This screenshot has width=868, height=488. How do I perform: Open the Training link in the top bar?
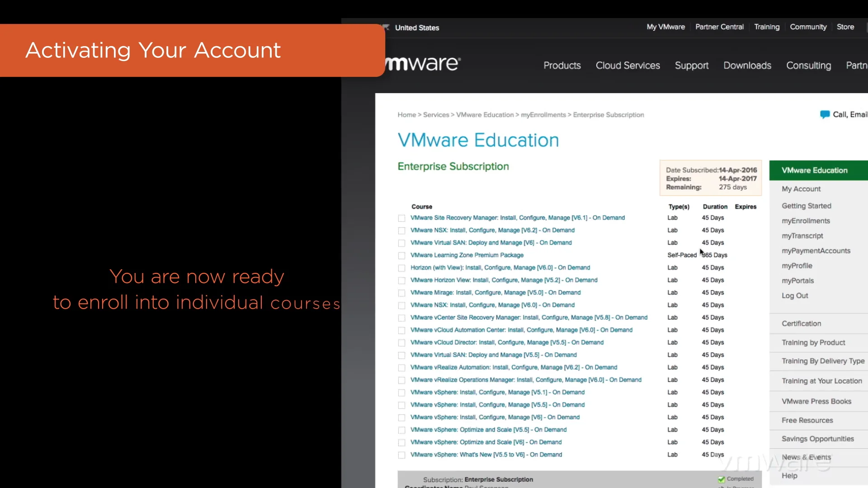pos(766,27)
